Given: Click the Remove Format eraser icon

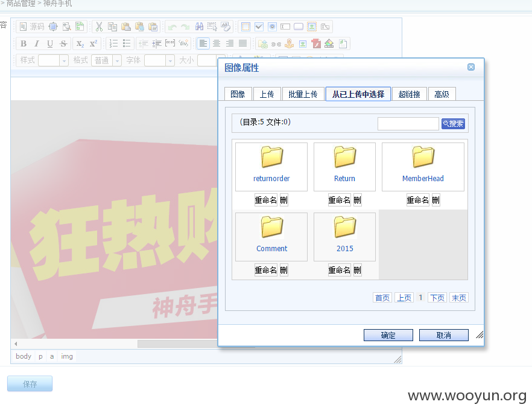Looking at the screenshot, I should [226, 27].
